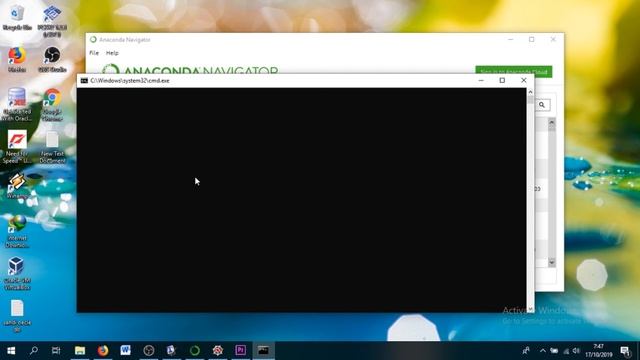Open the volume control in the tray
Screen dimensions: 640x360
pos(576,351)
